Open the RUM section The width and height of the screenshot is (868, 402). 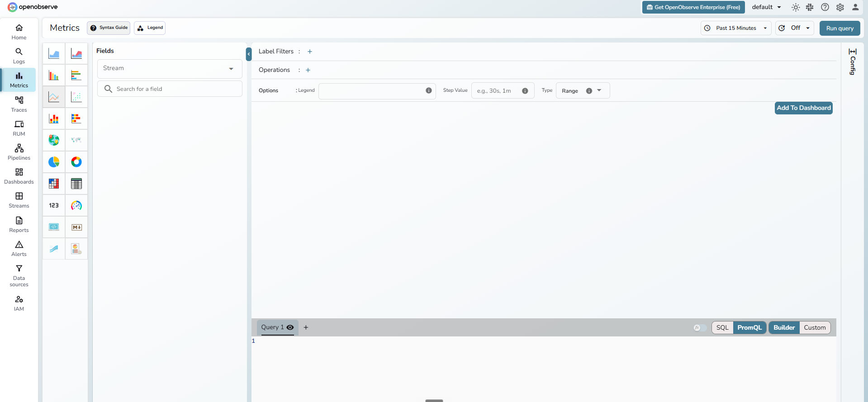pos(19,128)
